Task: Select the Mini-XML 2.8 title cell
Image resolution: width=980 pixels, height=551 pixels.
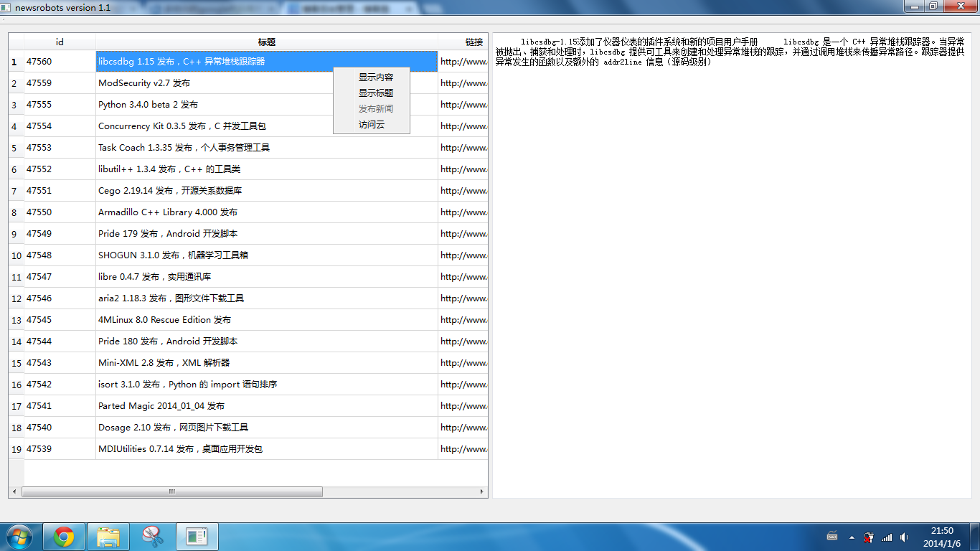Action: 267,363
